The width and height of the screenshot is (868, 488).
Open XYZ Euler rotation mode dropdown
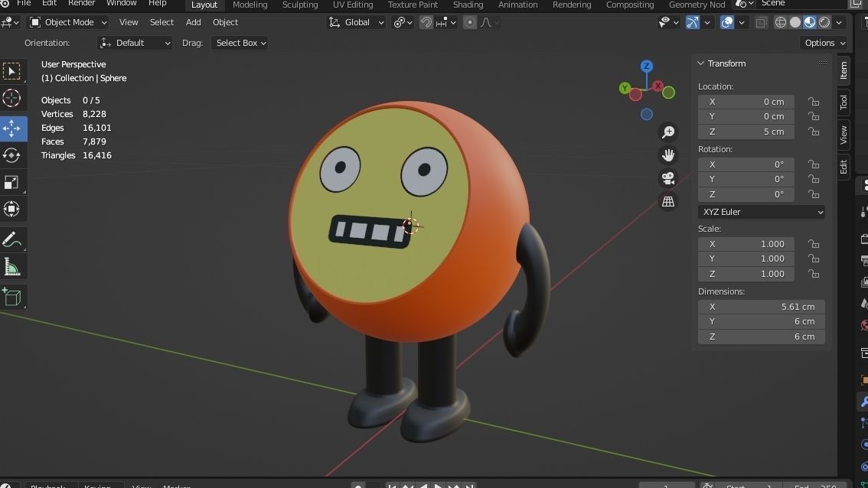click(761, 212)
